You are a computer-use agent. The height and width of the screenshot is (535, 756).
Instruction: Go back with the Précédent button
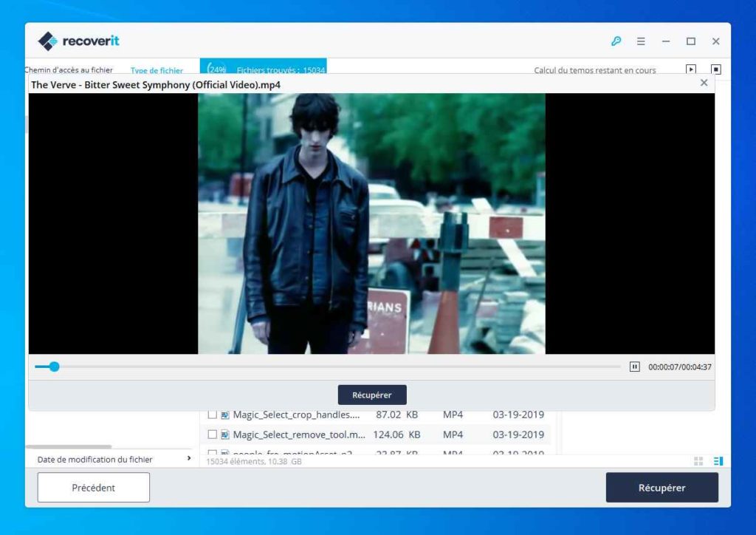click(94, 487)
